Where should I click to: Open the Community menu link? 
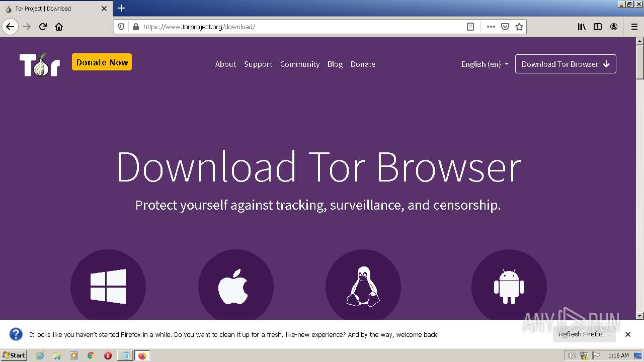click(300, 64)
